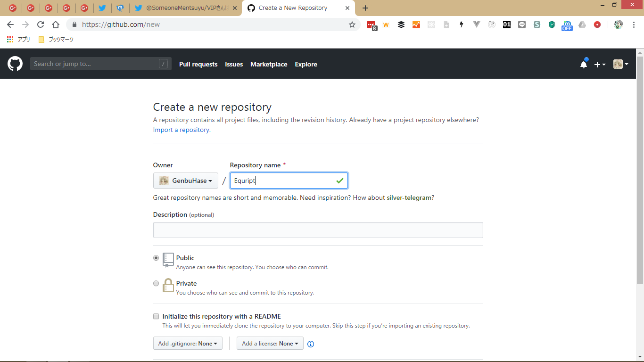Viewport: 644px width, 362px height.
Task: Close the @SomeoneMentsuyu Twitter tab
Action: [234, 8]
